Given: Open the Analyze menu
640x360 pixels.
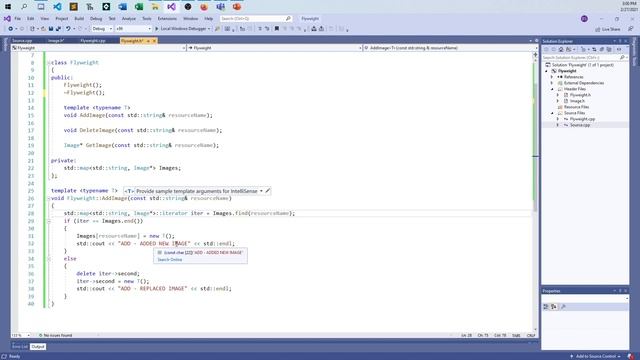Looking at the screenshot, I should pyautogui.click(x=129, y=19).
